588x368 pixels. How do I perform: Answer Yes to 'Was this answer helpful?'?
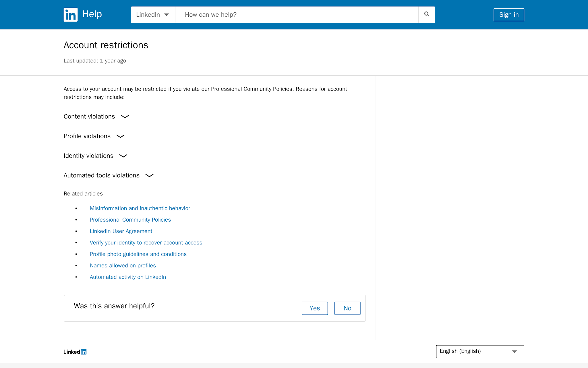click(315, 308)
